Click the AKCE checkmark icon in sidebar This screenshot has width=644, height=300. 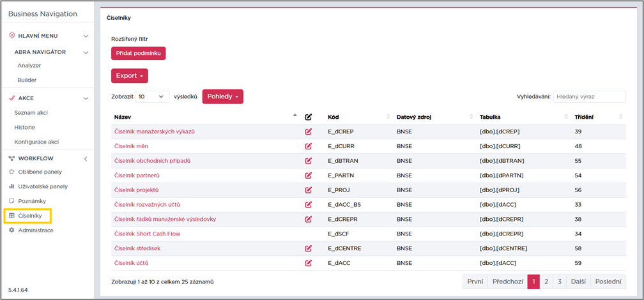(x=11, y=98)
